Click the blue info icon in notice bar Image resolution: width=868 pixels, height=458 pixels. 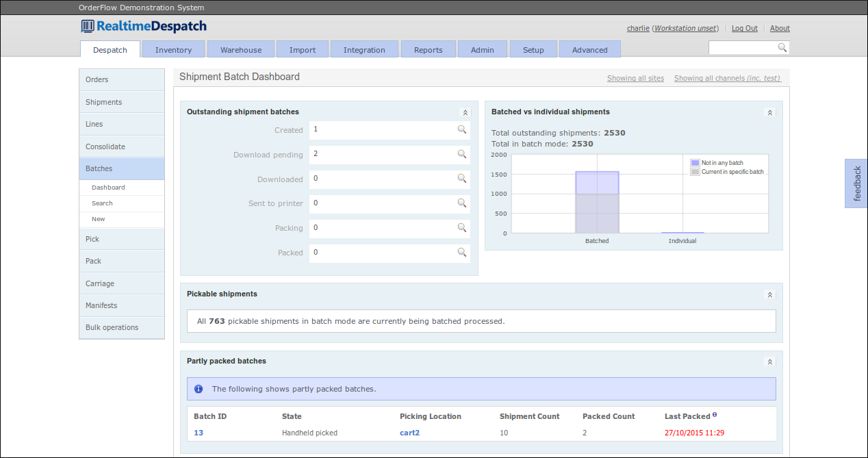point(199,389)
